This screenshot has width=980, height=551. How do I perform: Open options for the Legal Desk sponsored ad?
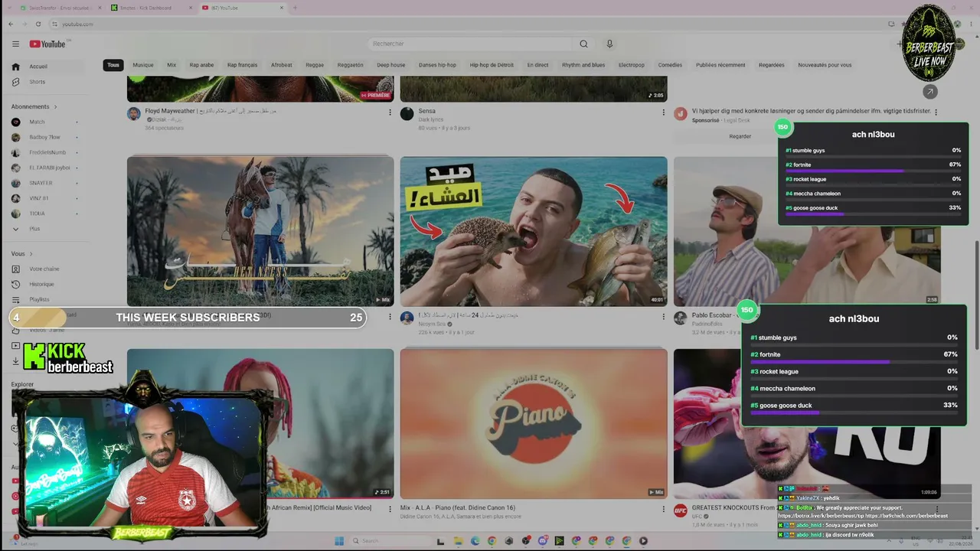936,112
